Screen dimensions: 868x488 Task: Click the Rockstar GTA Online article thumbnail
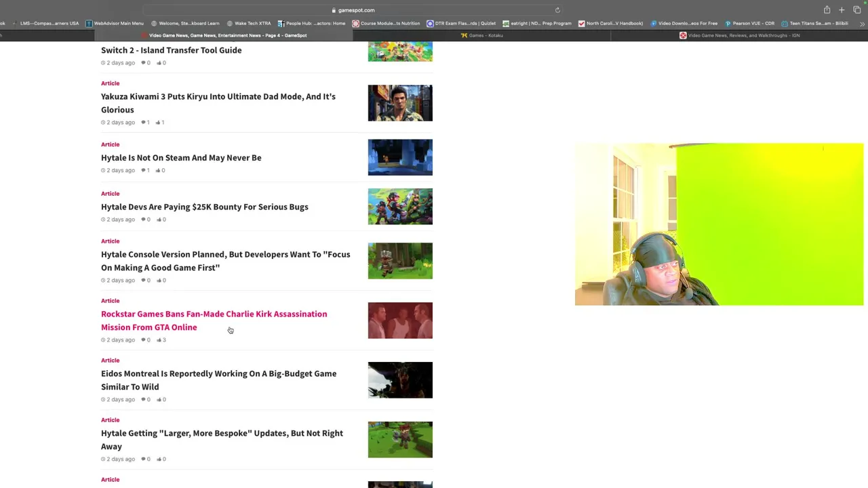point(400,321)
